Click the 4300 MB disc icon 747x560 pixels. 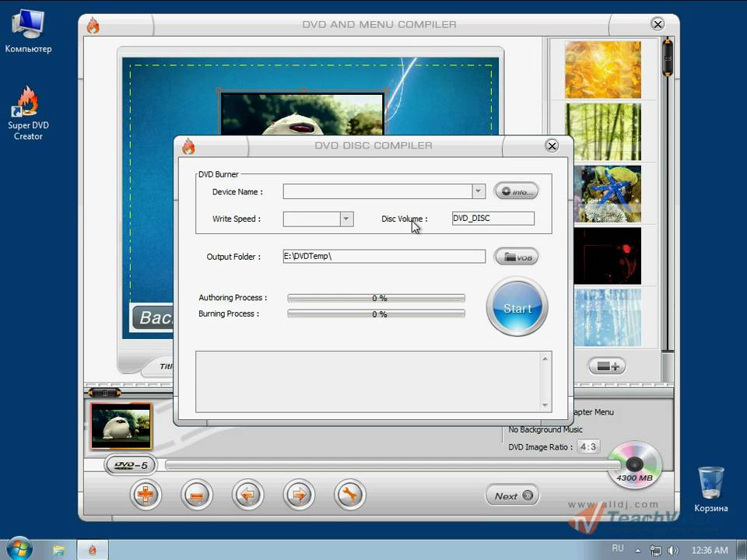[635, 466]
